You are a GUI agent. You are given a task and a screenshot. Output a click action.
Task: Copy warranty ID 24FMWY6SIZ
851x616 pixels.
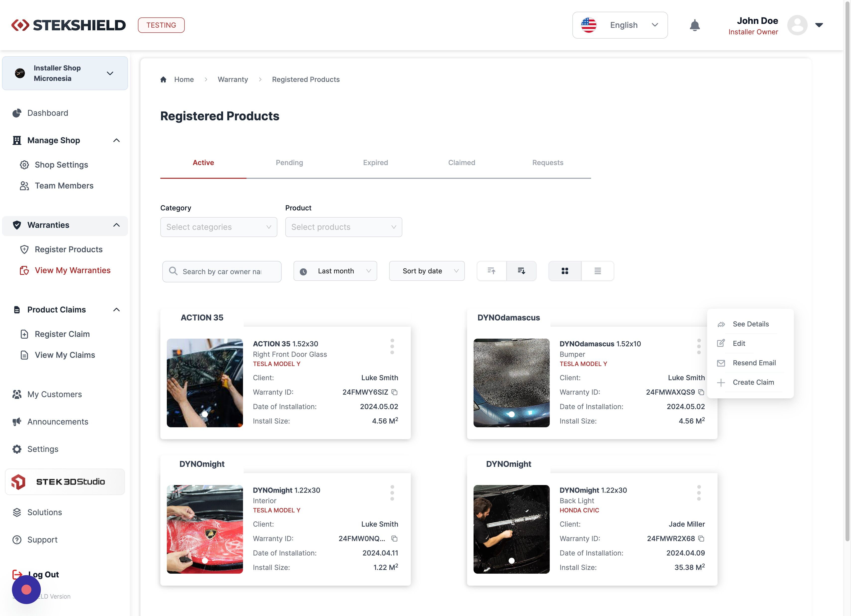click(394, 392)
